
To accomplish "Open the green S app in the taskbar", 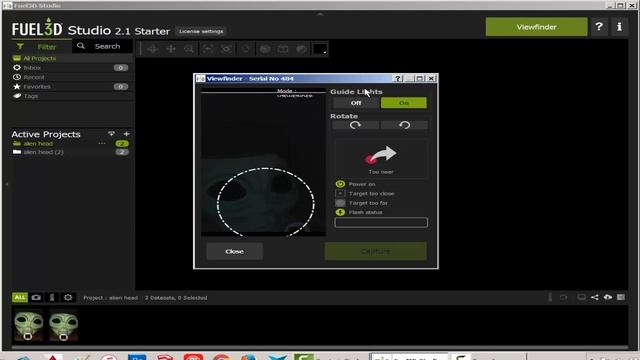I will [x=304, y=357].
